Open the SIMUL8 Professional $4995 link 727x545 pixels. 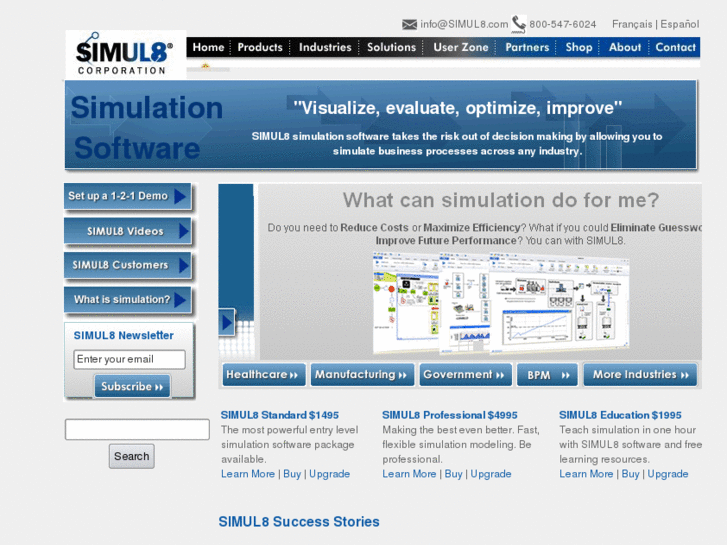click(450, 415)
